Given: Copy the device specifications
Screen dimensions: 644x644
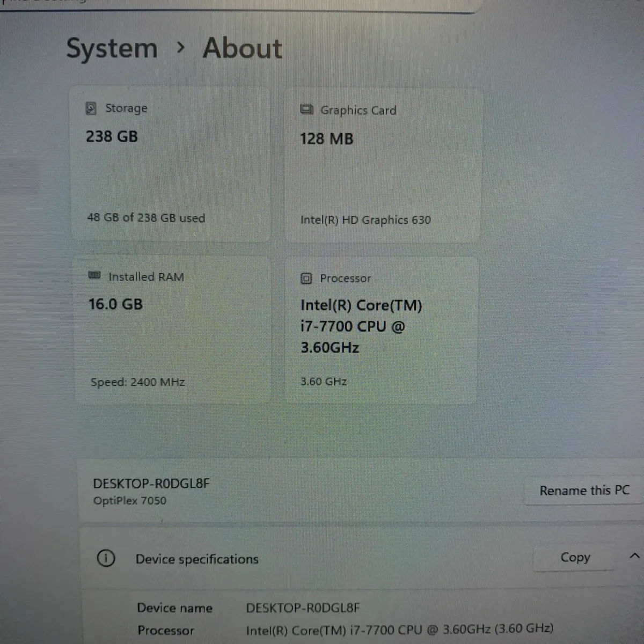Looking at the screenshot, I should click(x=575, y=557).
